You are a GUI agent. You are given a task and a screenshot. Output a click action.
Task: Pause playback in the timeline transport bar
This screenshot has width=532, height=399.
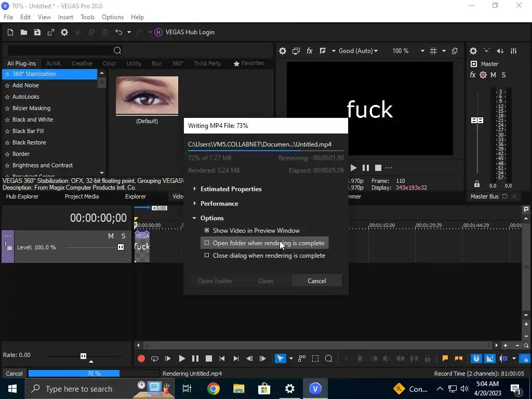195,358
